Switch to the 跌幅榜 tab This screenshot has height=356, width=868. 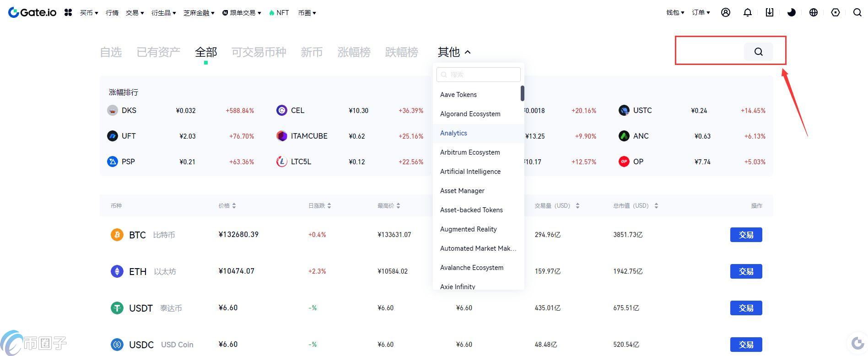coord(402,52)
